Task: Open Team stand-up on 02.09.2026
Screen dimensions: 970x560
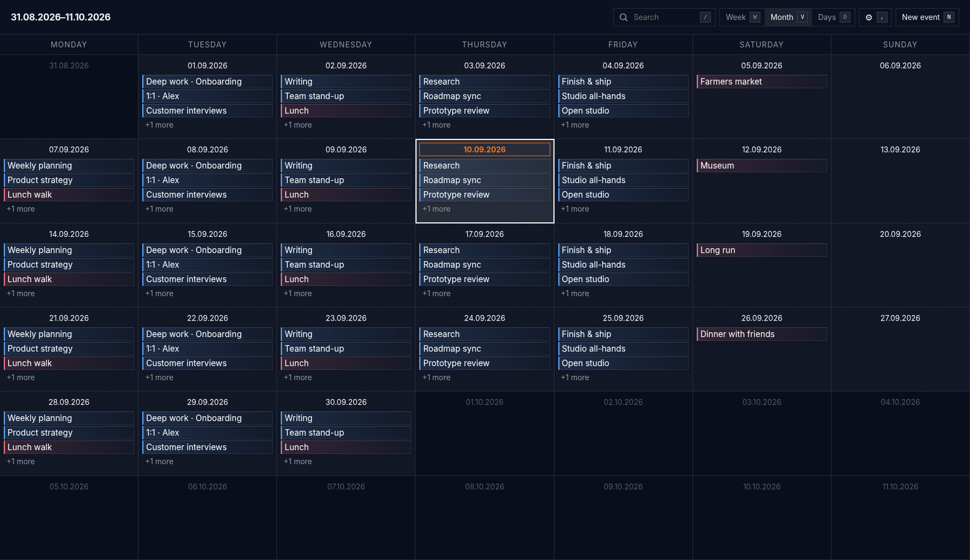Action: click(x=346, y=96)
